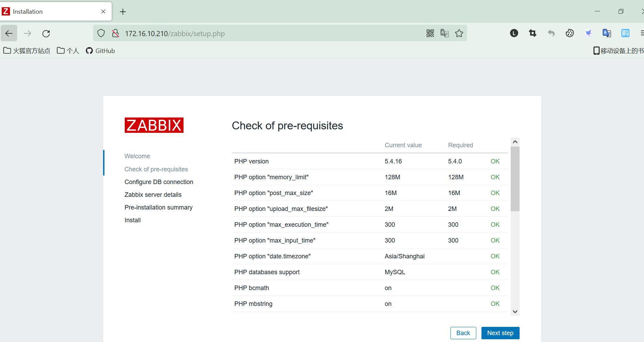Select Check of pre-requisites step

156,169
